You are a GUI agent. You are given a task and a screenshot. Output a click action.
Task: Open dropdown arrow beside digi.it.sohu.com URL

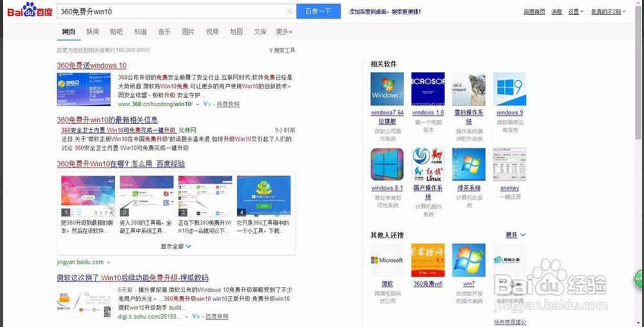pyautogui.click(x=187, y=317)
